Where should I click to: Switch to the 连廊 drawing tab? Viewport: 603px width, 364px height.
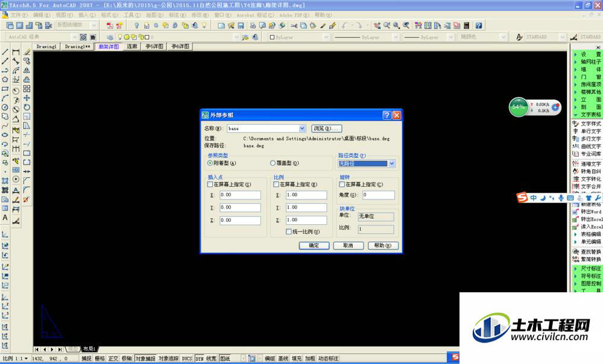coord(132,46)
